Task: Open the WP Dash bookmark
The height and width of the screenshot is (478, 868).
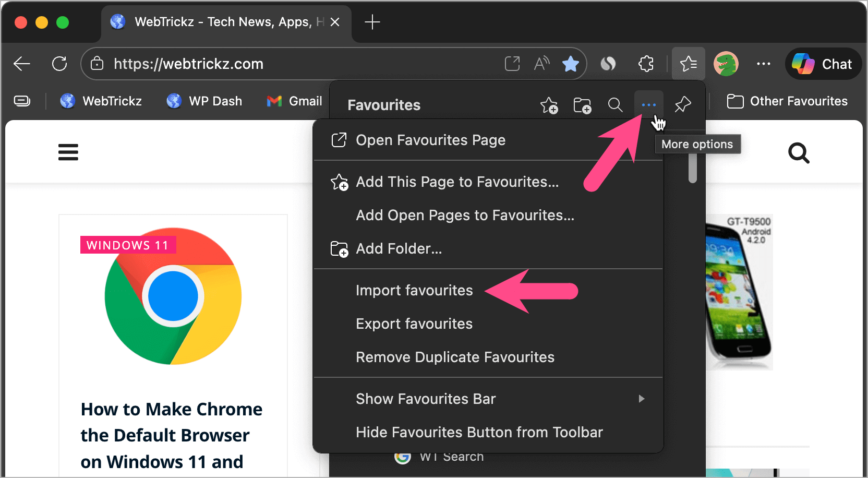Action: pyautogui.click(x=204, y=101)
